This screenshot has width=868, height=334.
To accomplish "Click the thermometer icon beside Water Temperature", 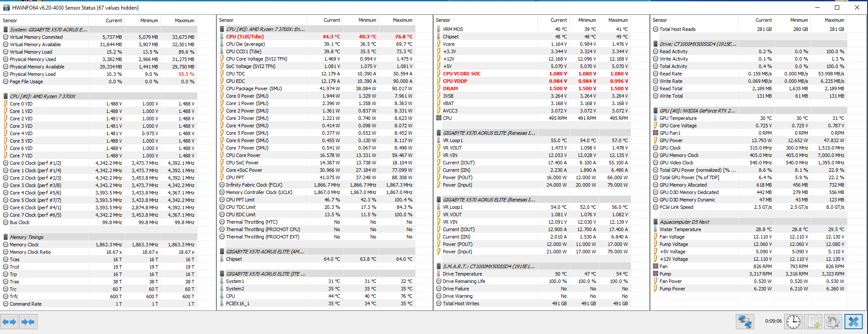I will click(656, 229).
